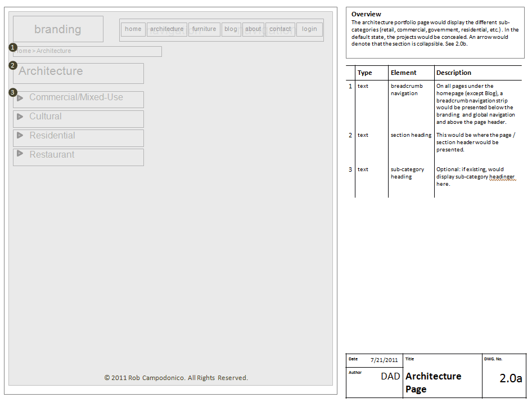Image resolution: width=532 pixels, height=402 pixels.
Task: Click the row 1 description about breadcrumb strip
Action: (475, 104)
